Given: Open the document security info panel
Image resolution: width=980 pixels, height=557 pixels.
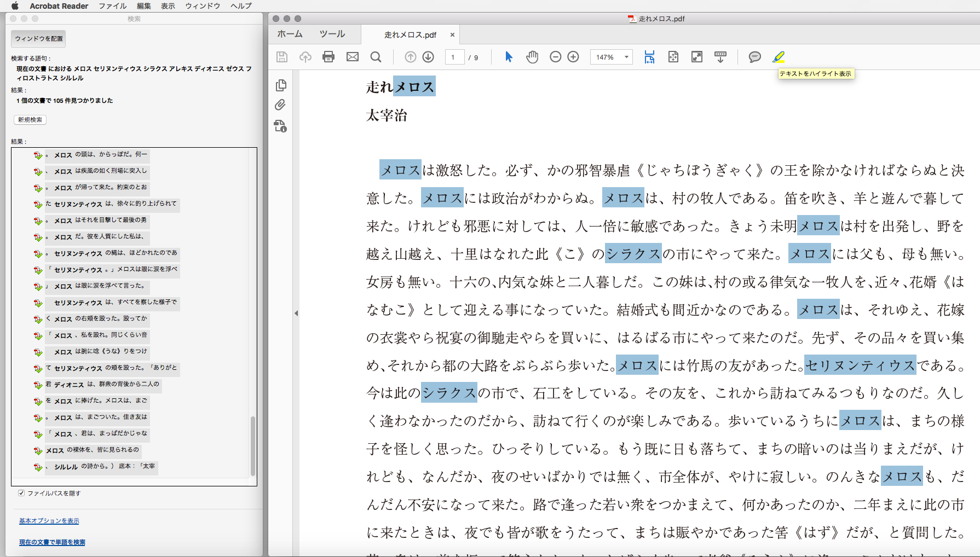Looking at the screenshot, I should pos(280,126).
